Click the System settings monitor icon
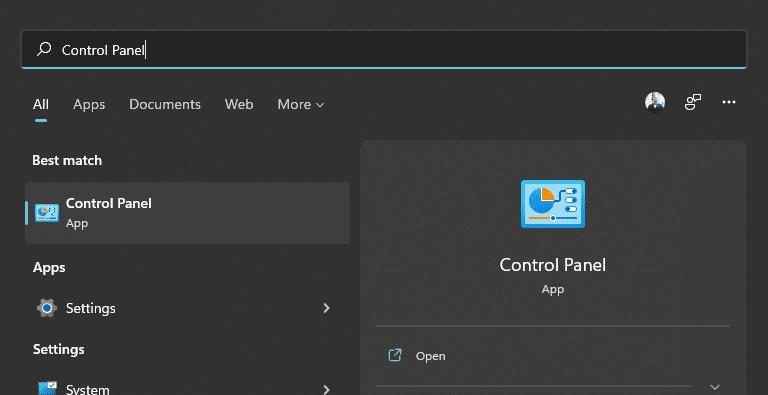768x395 pixels. point(47,388)
